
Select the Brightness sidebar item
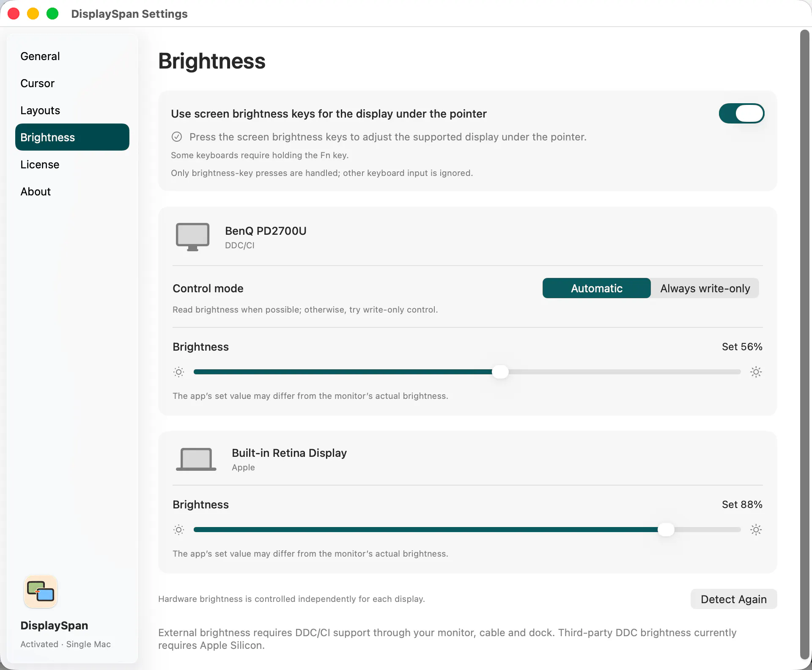coord(72,137)
